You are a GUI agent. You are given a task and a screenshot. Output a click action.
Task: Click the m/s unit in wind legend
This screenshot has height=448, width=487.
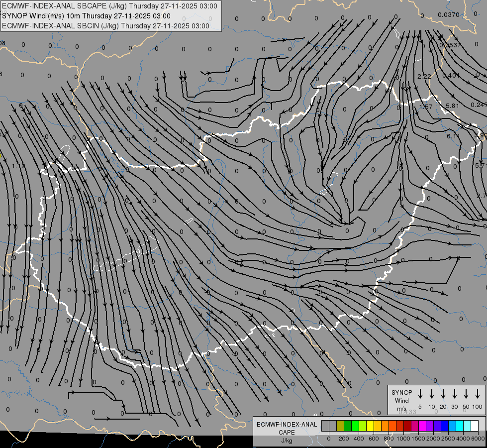[x=401, y=409]
